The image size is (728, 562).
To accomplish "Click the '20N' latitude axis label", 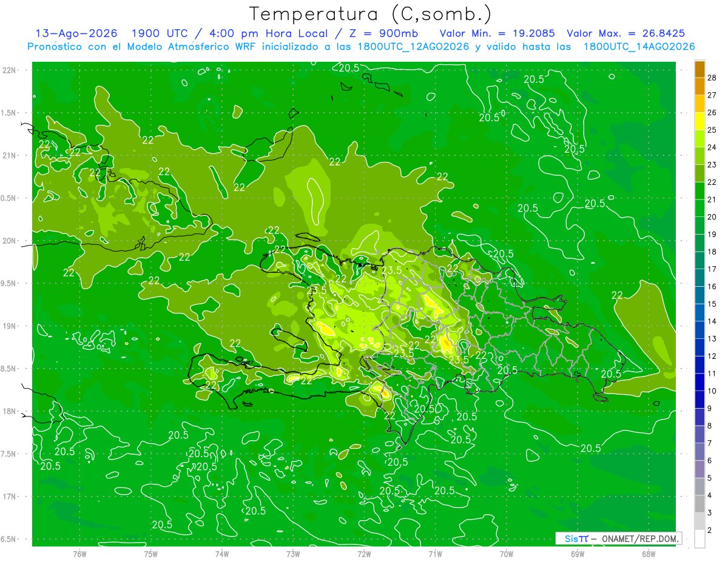I will [x=10, y=241].
